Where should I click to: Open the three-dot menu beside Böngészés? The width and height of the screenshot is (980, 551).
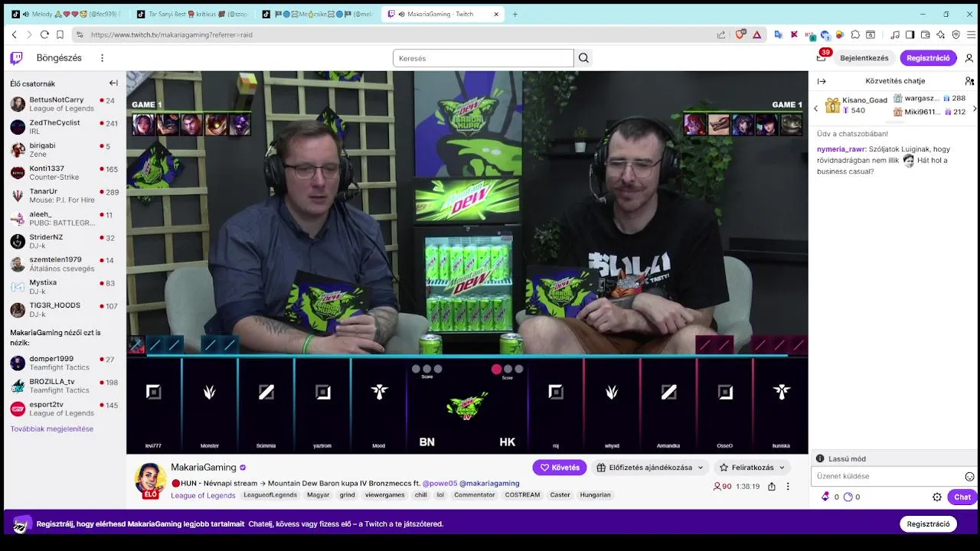102,58
